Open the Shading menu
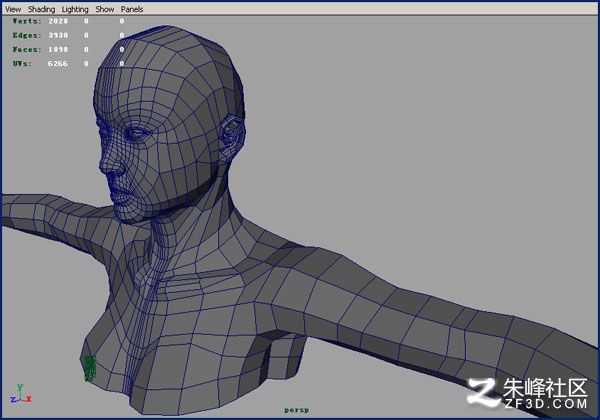The height and width of the screenshot is (420, 600). click(x=41, y=9)
